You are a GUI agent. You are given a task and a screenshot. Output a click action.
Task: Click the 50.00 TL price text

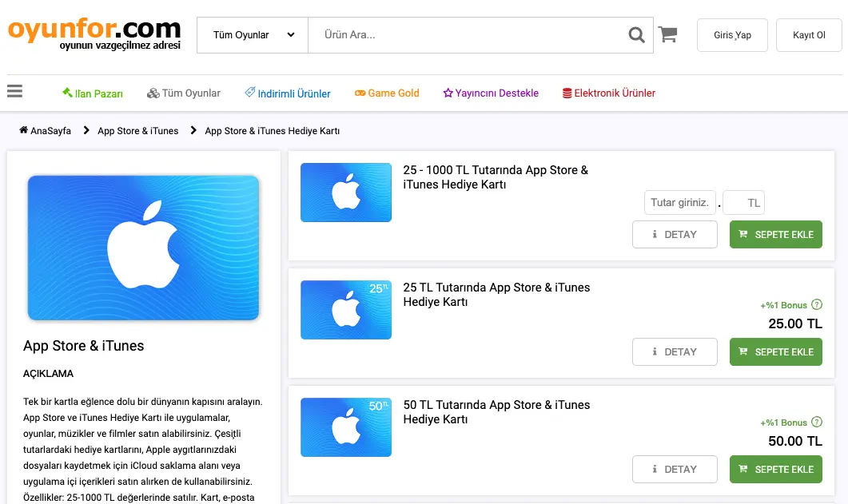coord(795,441)
